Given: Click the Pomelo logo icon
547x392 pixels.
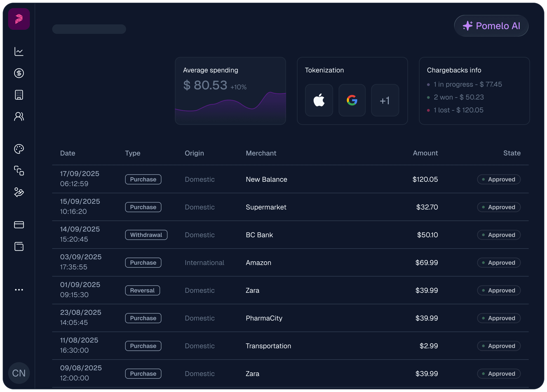Looking at the screenshot, I should 19,19.
